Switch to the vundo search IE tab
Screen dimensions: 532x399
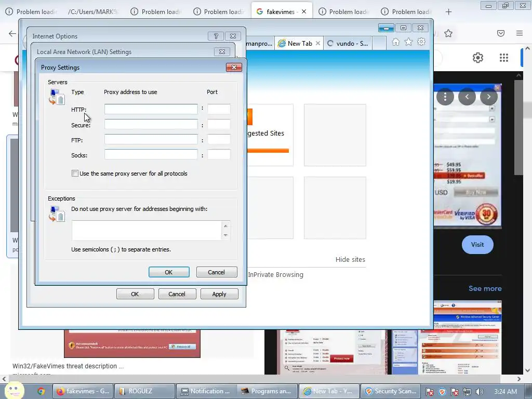[x=348, y=44]
